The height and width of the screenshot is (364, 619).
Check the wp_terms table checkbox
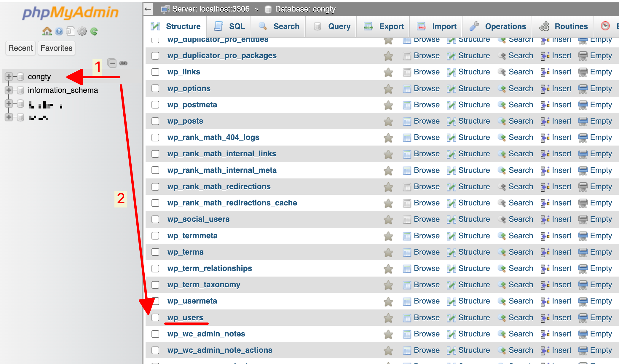[x=155, y=252]
